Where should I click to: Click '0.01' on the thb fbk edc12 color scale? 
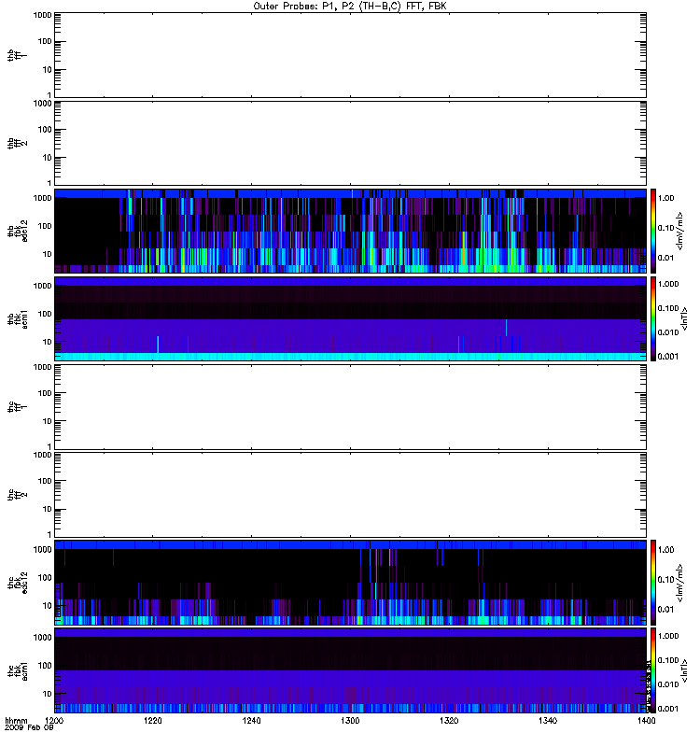pyautogui.click(x=666, y=258)
